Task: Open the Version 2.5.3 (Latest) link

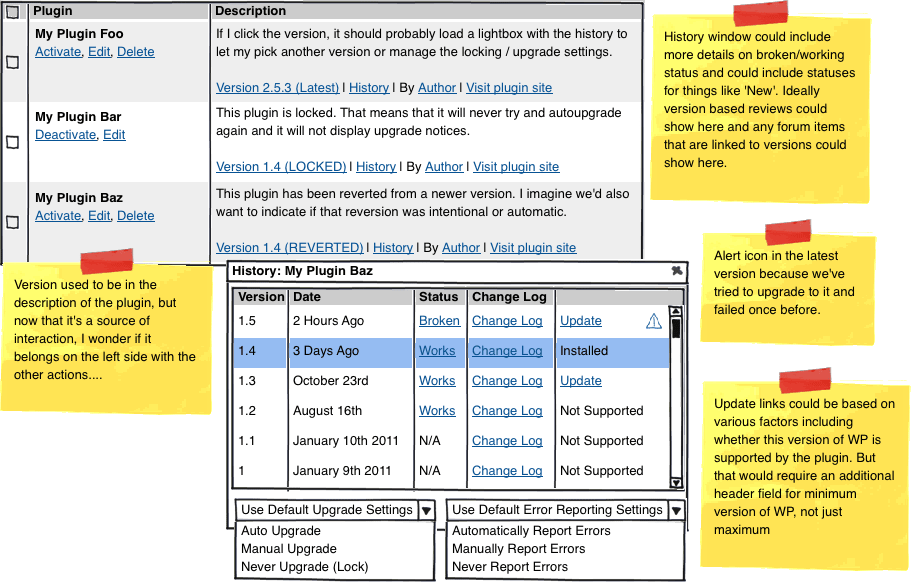Action: [278, 88]
